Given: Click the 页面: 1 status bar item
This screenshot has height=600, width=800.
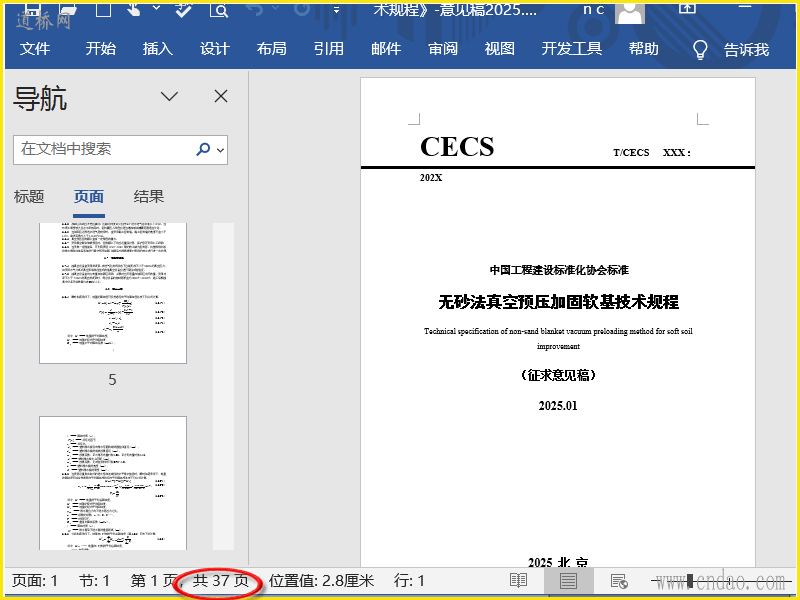Looking at the screenshot, I should point(35,581).
